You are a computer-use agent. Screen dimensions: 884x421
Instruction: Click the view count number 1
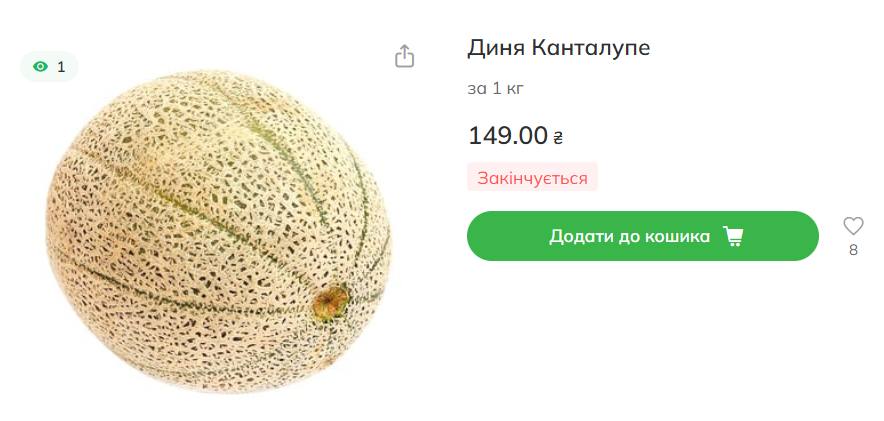[x=61, y=67]
